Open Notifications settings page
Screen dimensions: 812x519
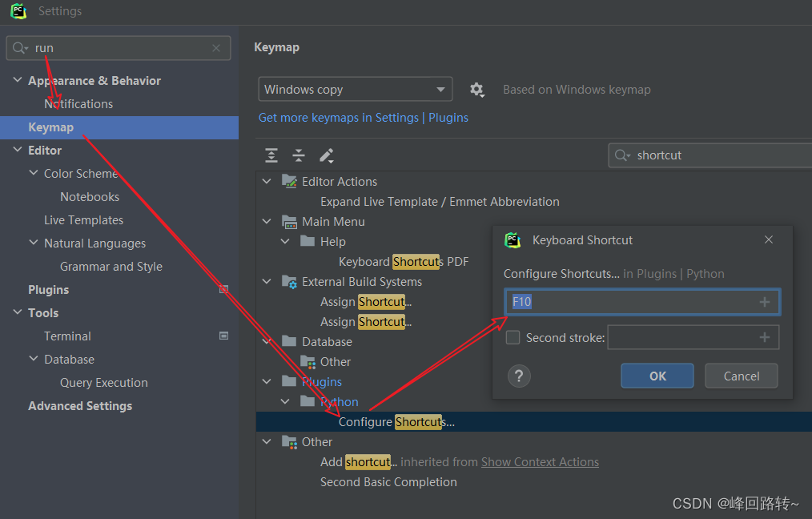click(x=78, y=104)
